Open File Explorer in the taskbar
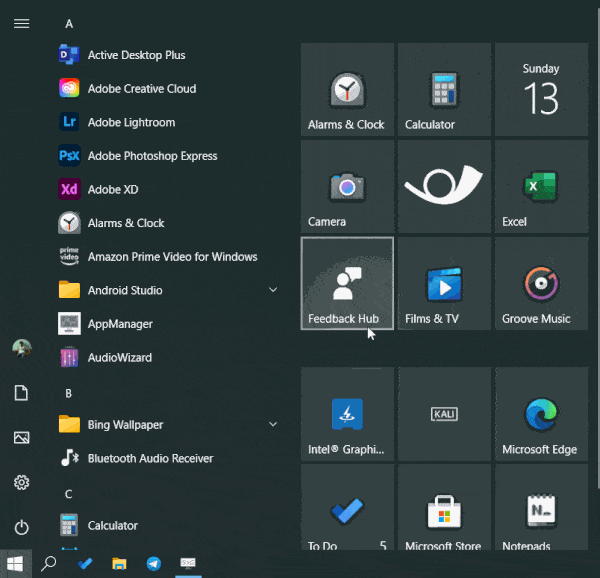600x578 pixels. tap(119, 563)
